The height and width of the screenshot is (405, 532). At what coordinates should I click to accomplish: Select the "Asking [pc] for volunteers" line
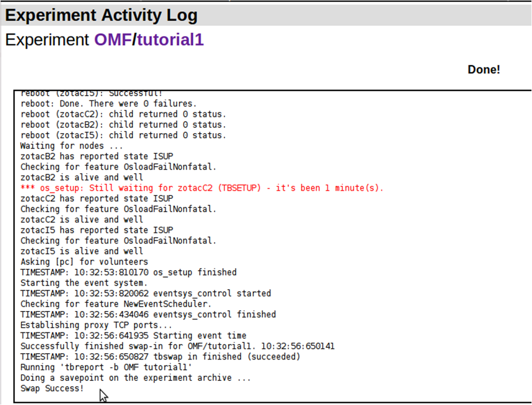84,261
